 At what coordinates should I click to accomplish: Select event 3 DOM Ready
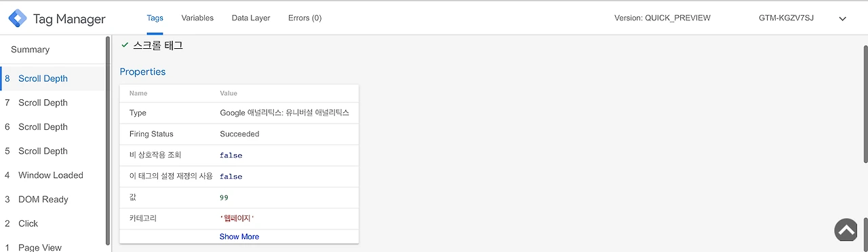coord(53,199)
